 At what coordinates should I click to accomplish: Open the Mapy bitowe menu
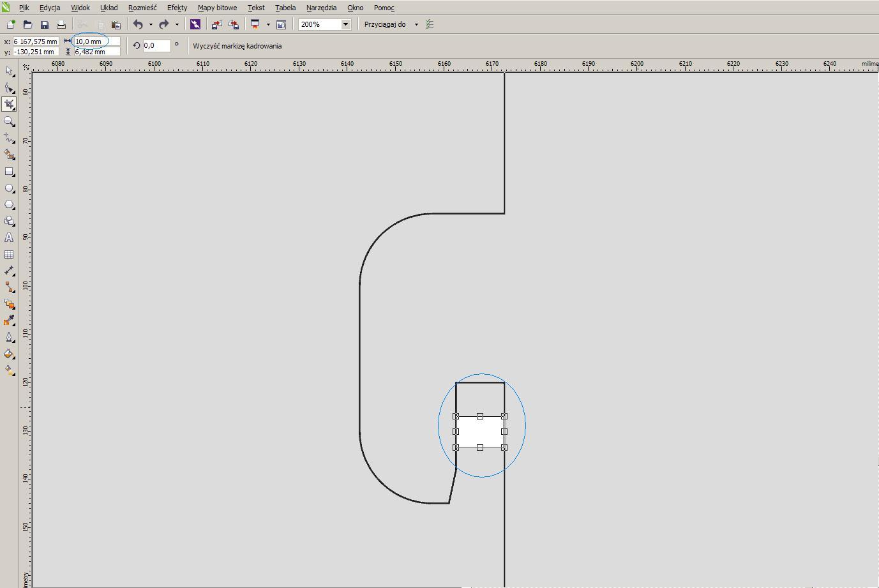218,8
